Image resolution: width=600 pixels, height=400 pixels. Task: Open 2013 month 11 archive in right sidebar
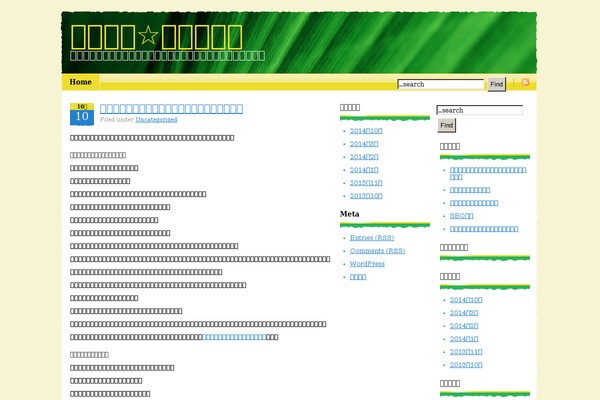point(466,352)
